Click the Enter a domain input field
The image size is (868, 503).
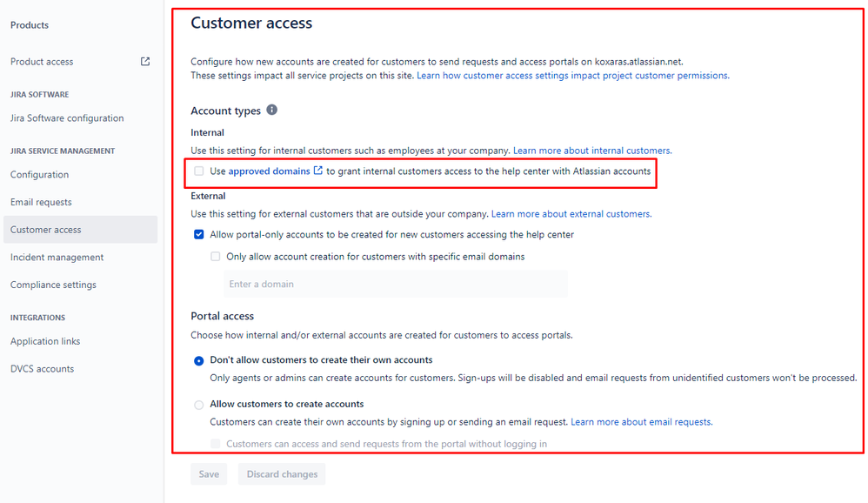396,284
